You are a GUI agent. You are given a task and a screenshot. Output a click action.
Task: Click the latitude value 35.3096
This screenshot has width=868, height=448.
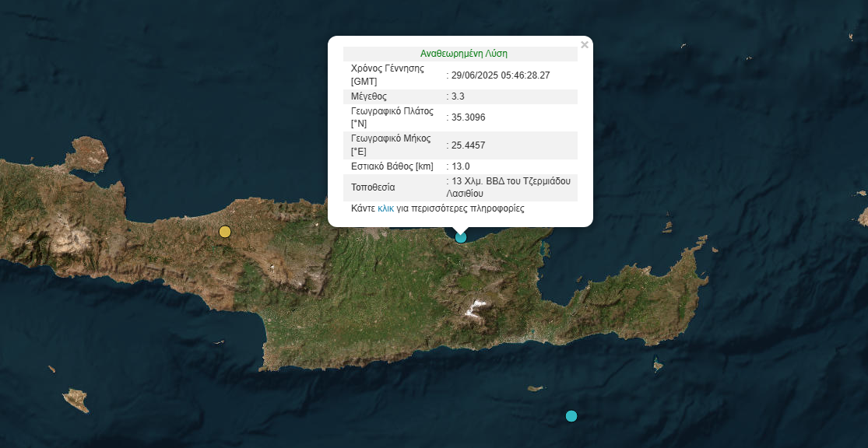pos(468,117)
